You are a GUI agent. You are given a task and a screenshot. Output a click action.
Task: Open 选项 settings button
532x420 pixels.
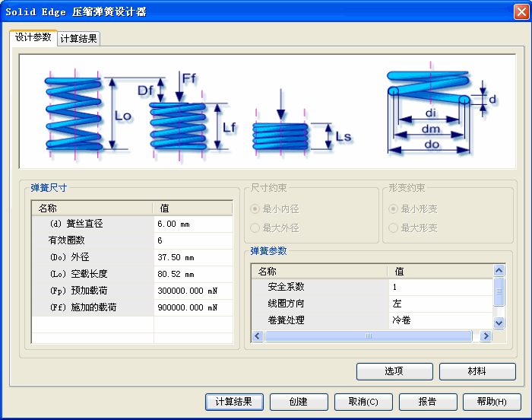[x=394, y=371]
